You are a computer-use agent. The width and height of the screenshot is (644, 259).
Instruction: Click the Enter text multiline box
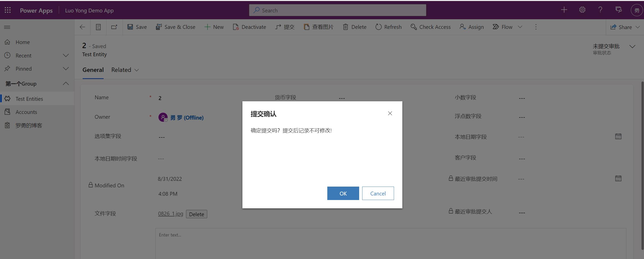(391, 244)
